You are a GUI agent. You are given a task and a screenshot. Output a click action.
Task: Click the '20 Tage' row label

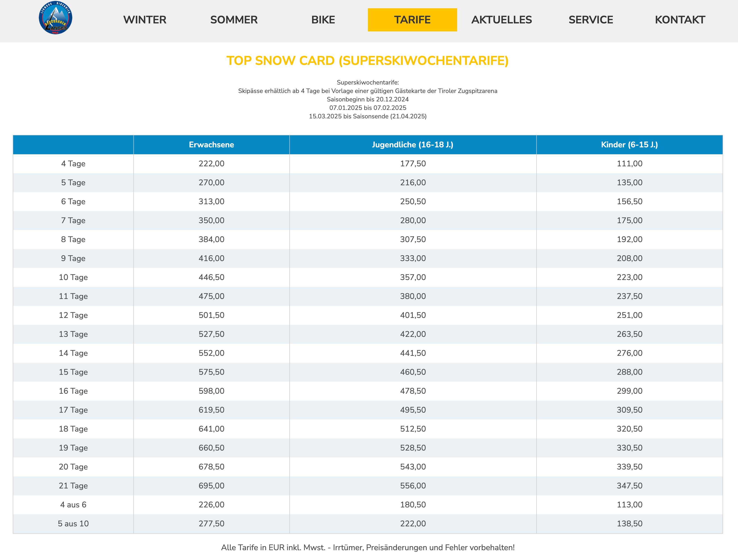[x=73, y=467]
